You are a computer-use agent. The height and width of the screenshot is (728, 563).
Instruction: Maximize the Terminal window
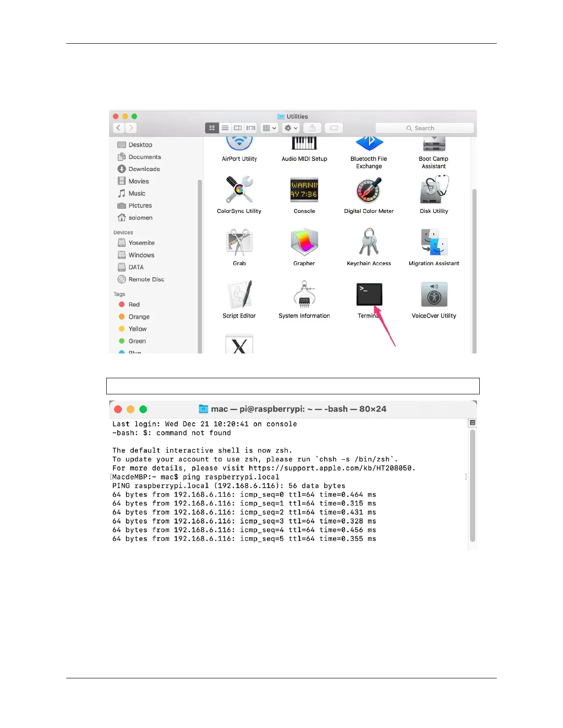point(143,409)
